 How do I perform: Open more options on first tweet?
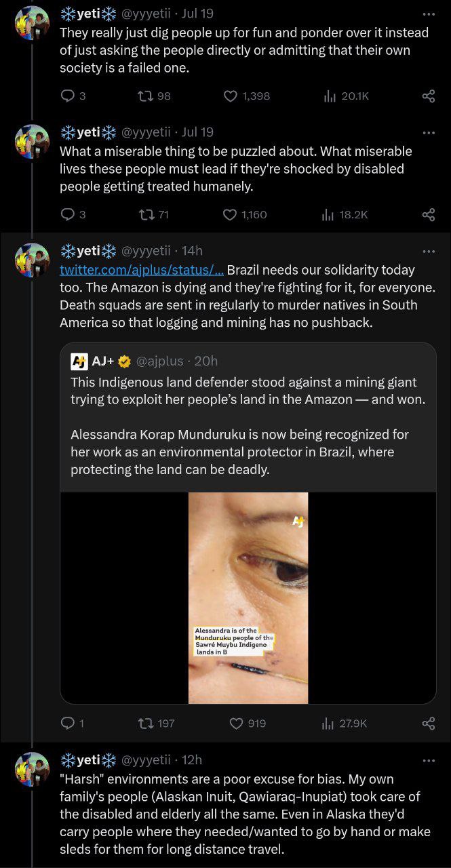(428, 14)
